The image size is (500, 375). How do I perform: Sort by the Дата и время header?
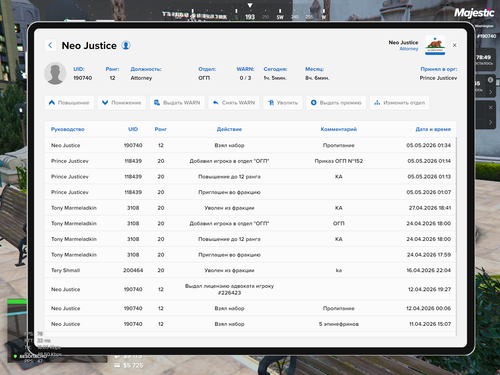click(x=433, y=129)
